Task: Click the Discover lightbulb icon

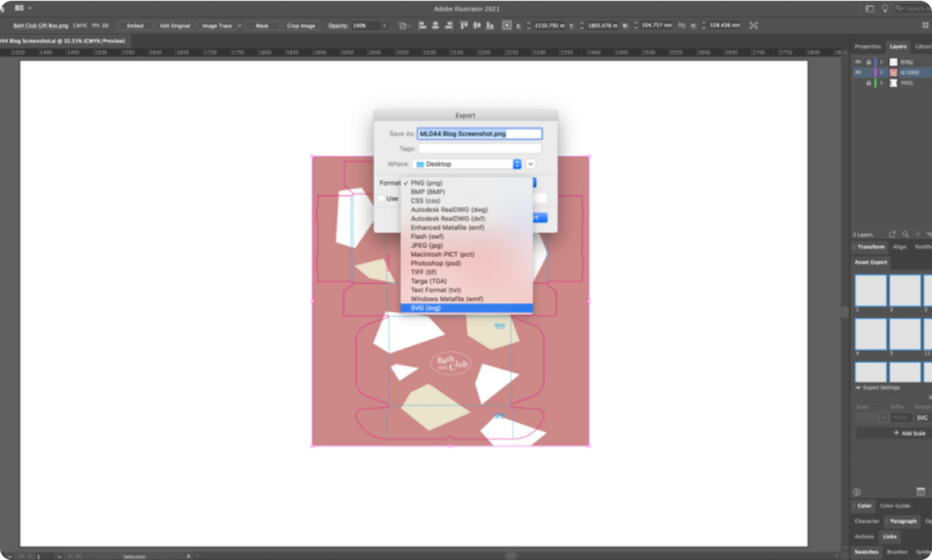Action: click(x=884, y=9)
